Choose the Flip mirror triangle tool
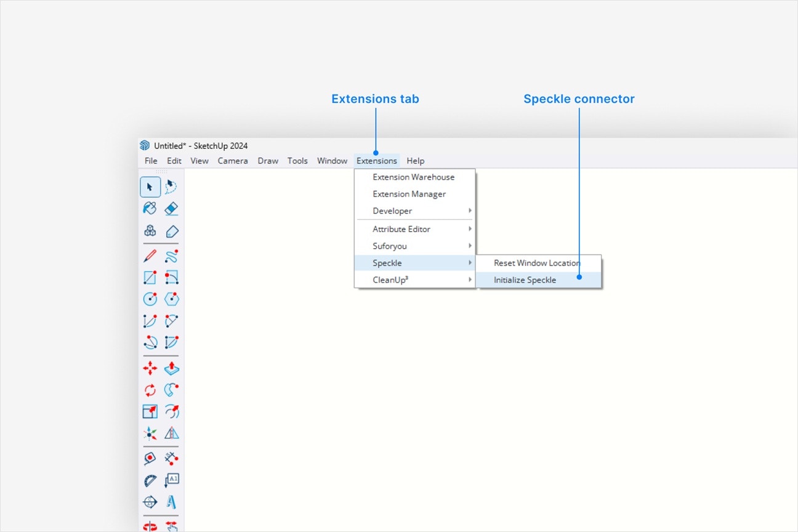This screenshot has width=798, height=532. [172, 433]
